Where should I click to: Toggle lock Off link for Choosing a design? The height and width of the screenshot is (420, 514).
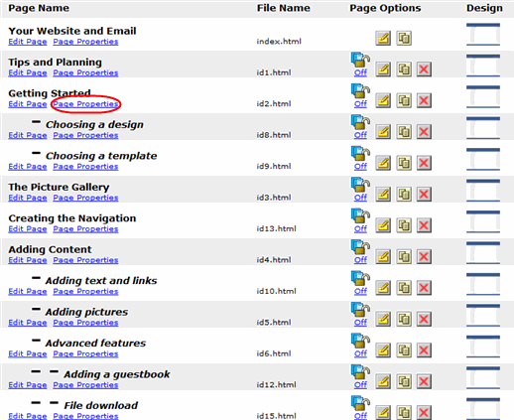pyautogui.click(x=360, y=135)
